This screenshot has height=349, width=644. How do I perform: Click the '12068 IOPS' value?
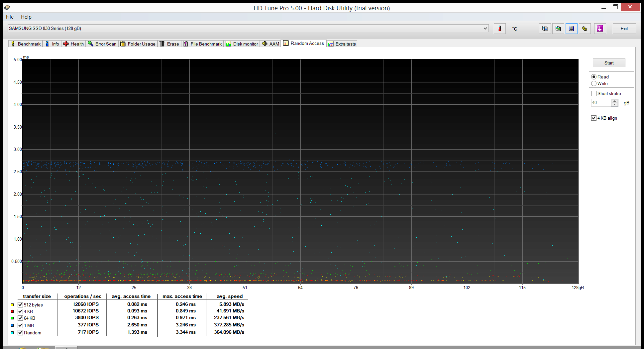[86, 304]
